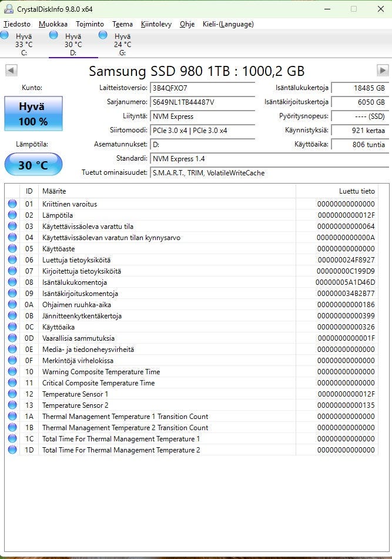Select the G: drive status icon
The image size is (392, 559).
pos(103,35)
